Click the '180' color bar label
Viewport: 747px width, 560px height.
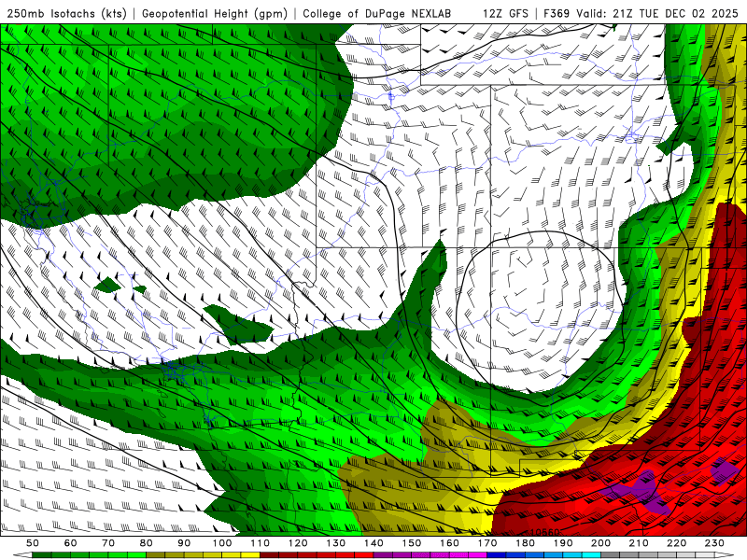pyautogui.click(x=526, y=543)
